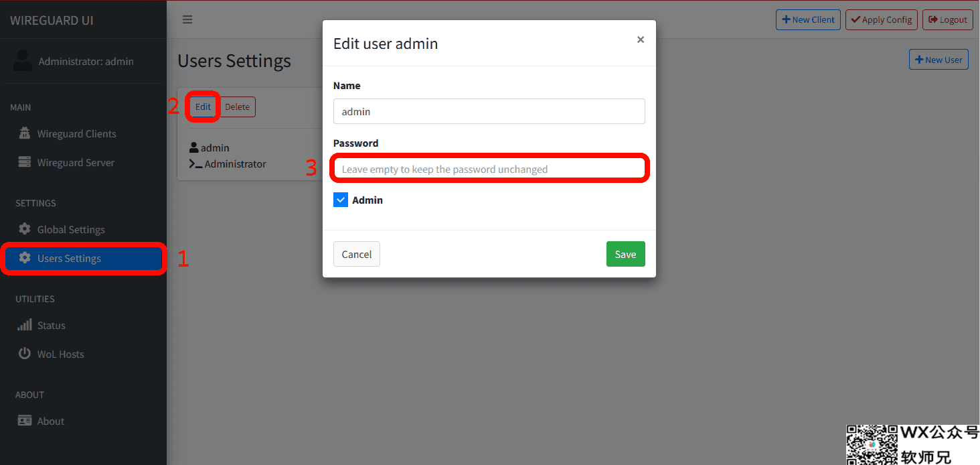Viewport: 980px width, 465px height.
Task: Click the Users Settings page heading
Action: 234,60
